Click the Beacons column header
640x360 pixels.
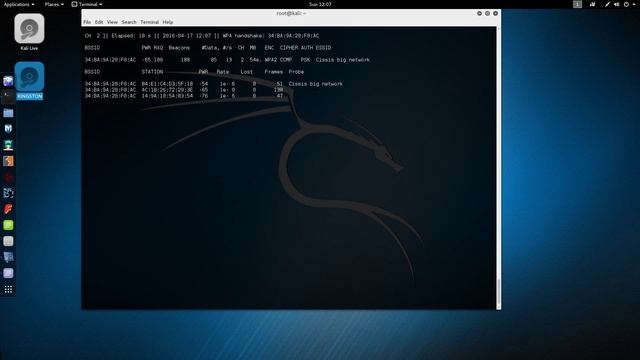click(179, 48)
